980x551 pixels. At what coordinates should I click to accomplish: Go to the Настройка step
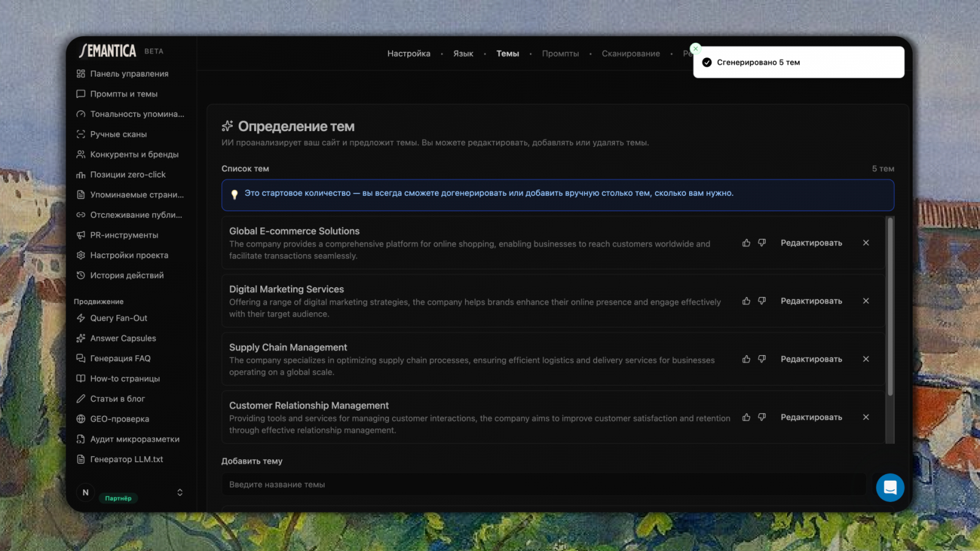[x=409, y=54]
